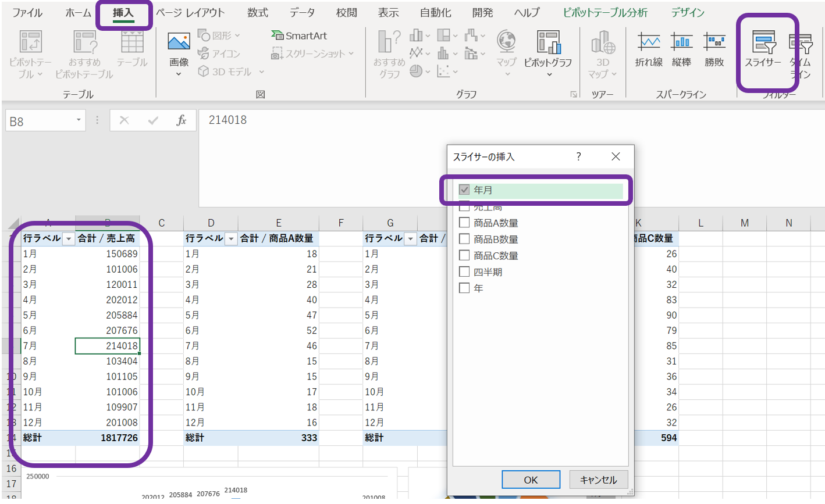
Task: Open the スクリーンショット option
Action: (312, 53)
